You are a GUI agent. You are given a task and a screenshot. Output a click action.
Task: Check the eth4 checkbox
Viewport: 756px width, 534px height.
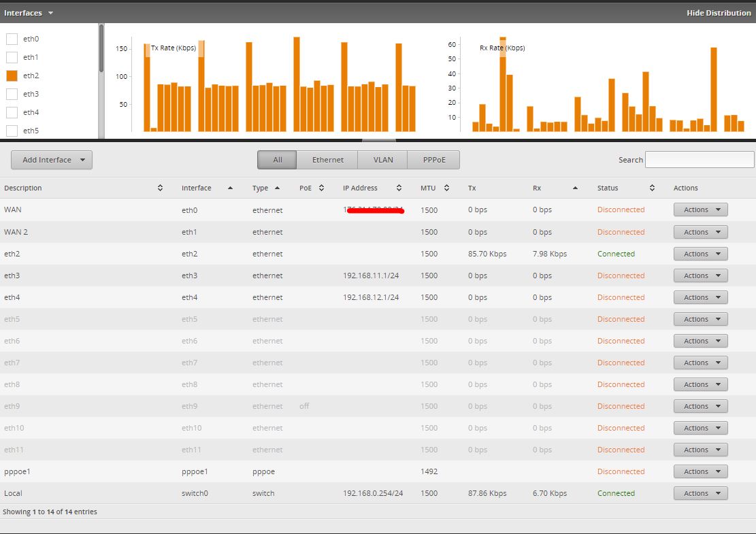point(12,112)
